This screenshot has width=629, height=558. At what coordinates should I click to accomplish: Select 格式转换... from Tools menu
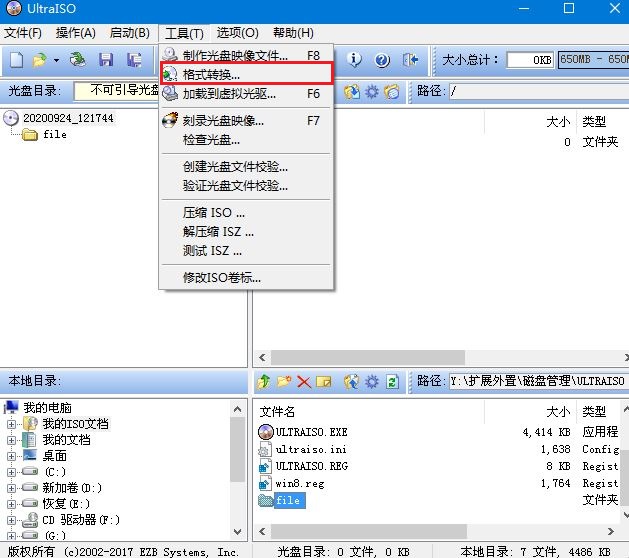pos(246,73)
